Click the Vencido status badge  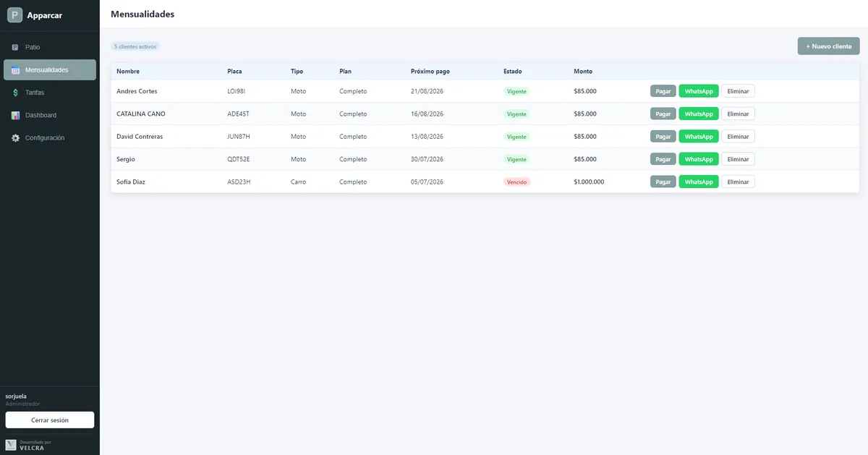[x=517, y=182]
